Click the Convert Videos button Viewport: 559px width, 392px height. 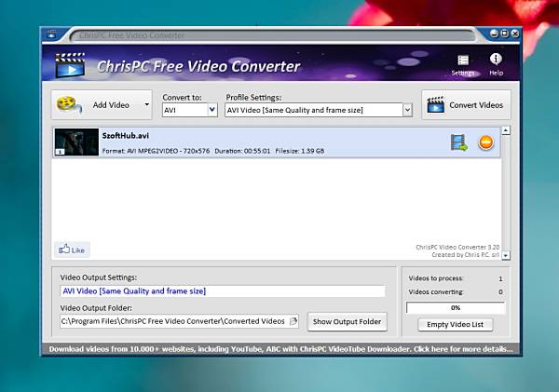point(466,105)
